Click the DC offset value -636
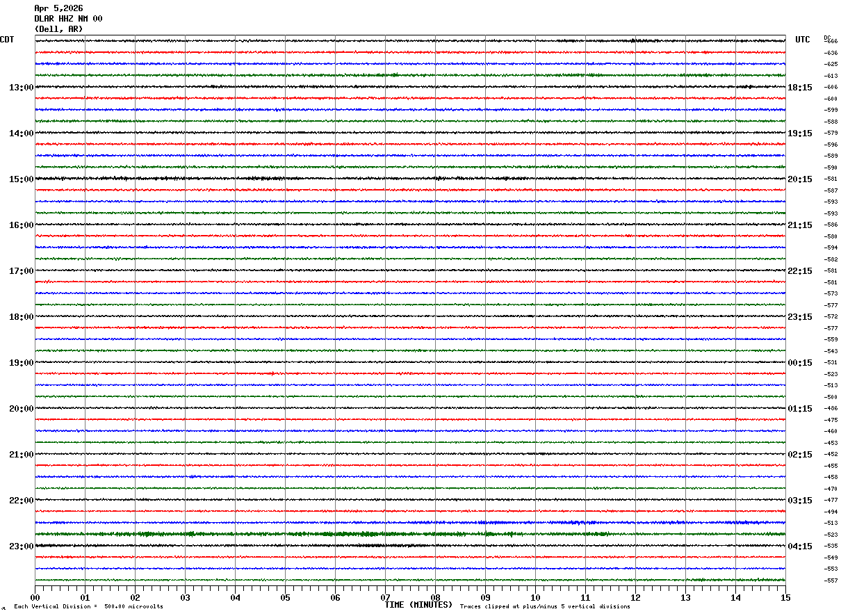 (x=831, y=53)
